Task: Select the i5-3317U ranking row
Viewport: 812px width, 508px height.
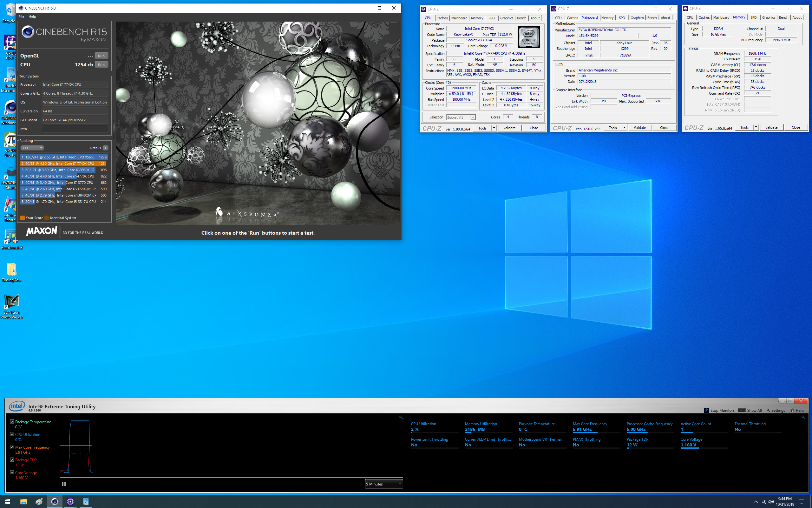Action: point(64,202)
